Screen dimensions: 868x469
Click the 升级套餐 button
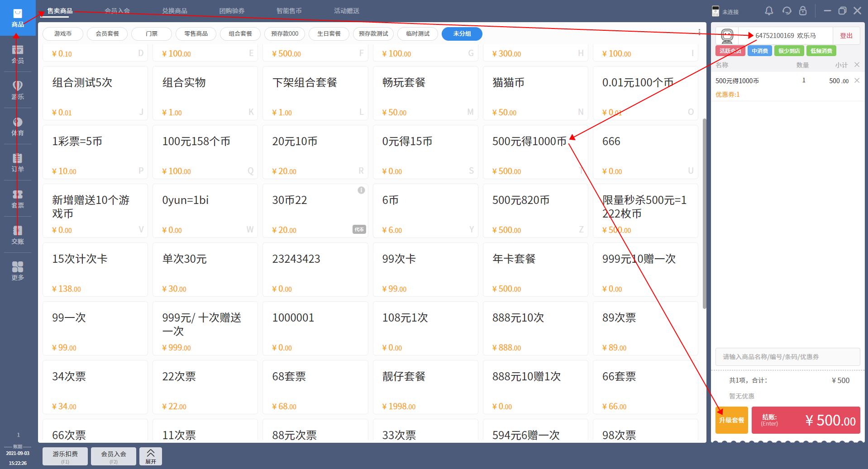(x=732, y=420)
